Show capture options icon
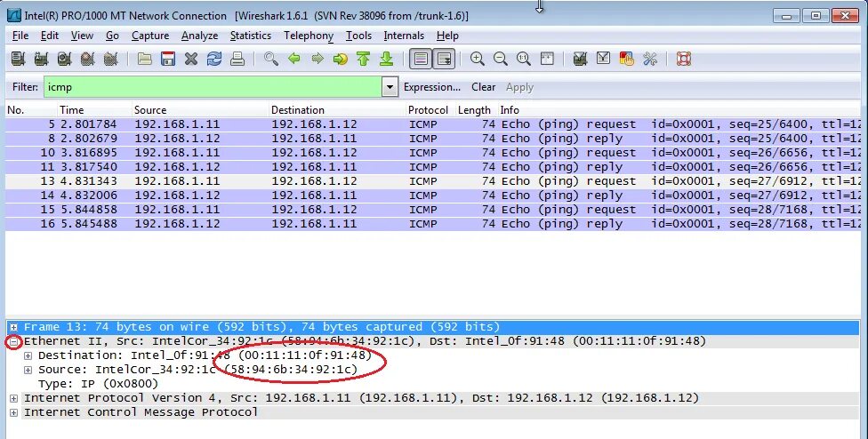 tap(42, 59)
